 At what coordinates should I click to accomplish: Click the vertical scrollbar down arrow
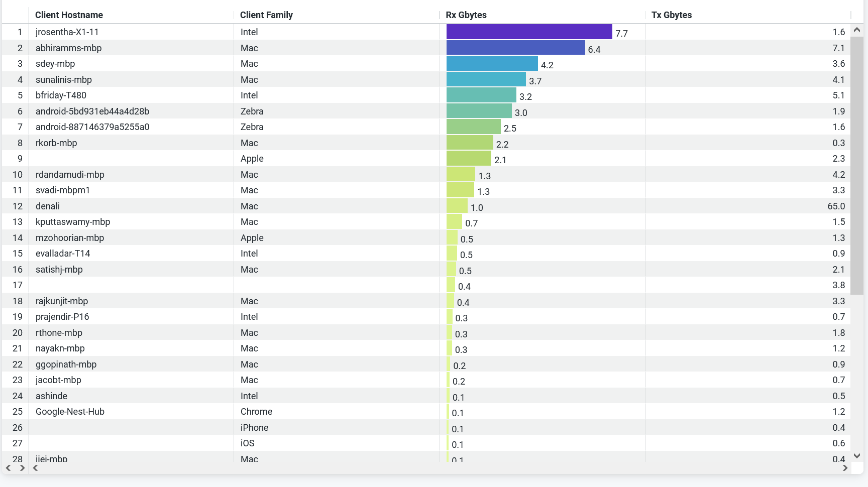pyautogui.click(x=857, y=456)
